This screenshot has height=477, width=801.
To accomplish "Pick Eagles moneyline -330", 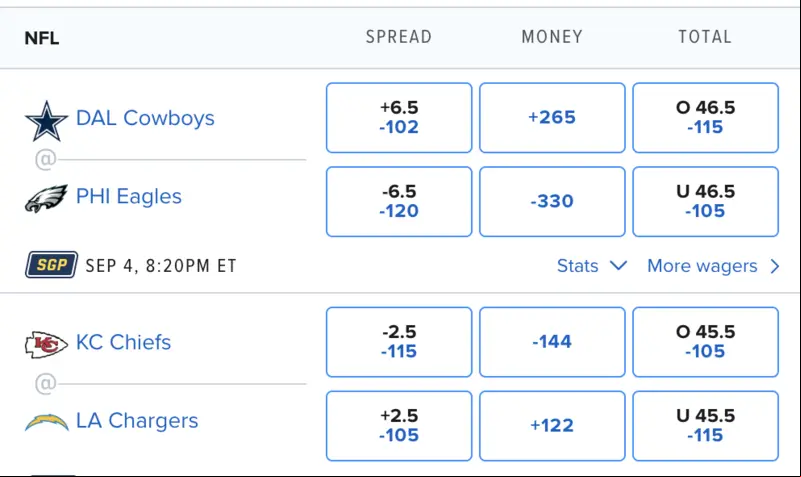I will [x=552, y=201].
